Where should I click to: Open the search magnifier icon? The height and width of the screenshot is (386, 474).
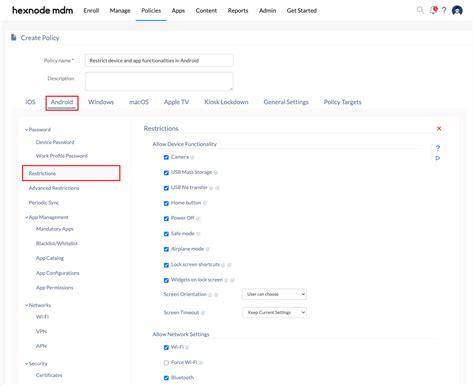click(x=420, y=10)
